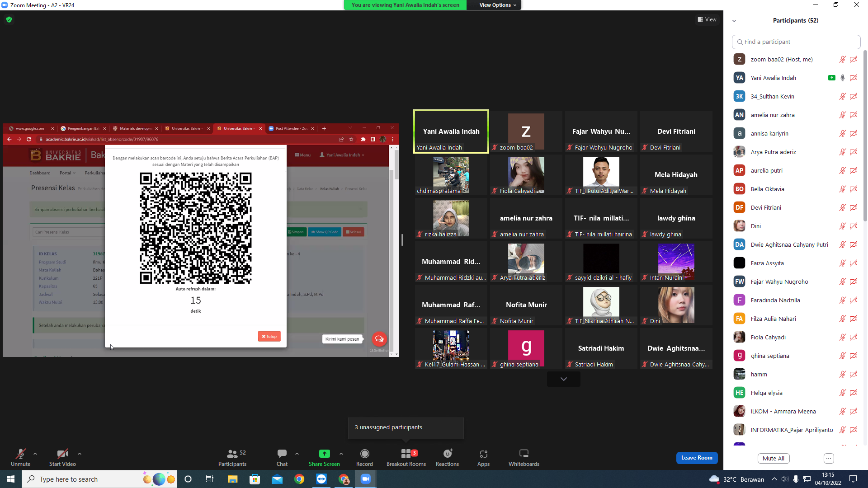Viewport: 868px width, 488px height.
Task: Open a new browser tab with plus
Action: coord(324,128)
